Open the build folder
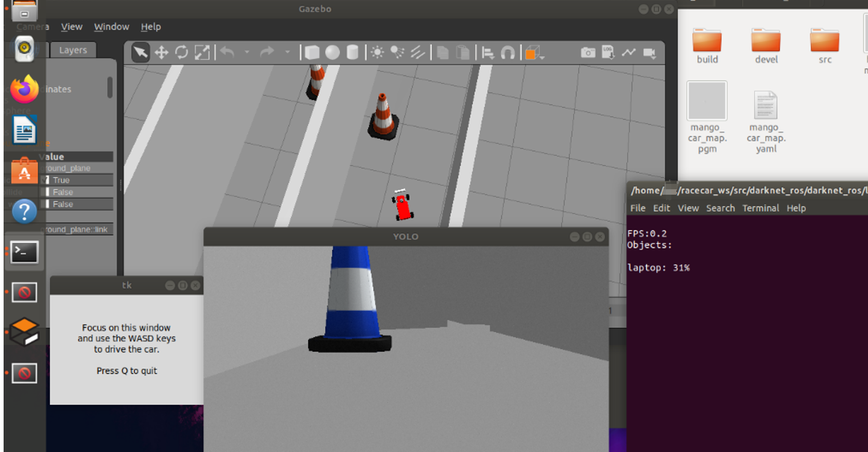The width and height of the screenshot is (868, 452). coord(707,46)
